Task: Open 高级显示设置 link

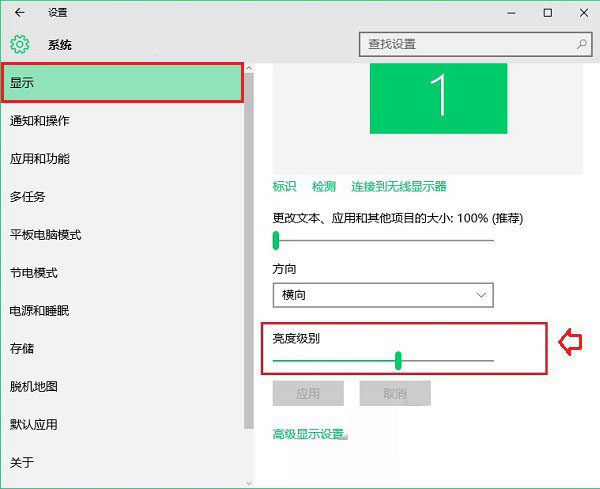Action: tap(308, 434)
